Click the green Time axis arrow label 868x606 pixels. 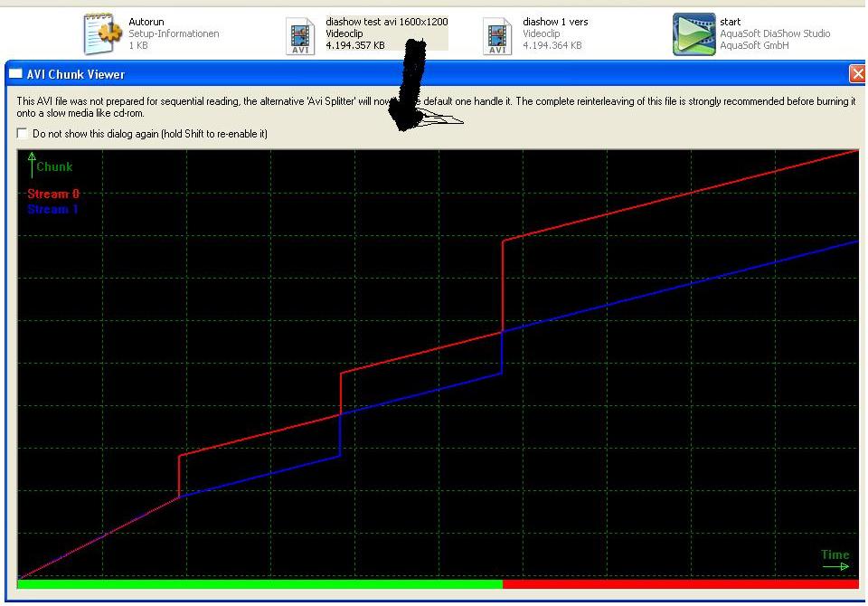835,560
